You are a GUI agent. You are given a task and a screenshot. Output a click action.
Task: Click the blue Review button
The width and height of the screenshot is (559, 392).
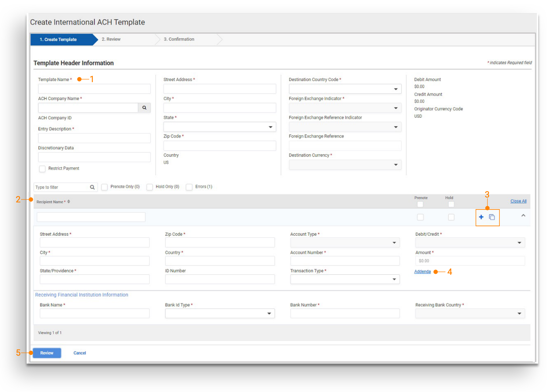pyautogui.click(x=47, y=353)
